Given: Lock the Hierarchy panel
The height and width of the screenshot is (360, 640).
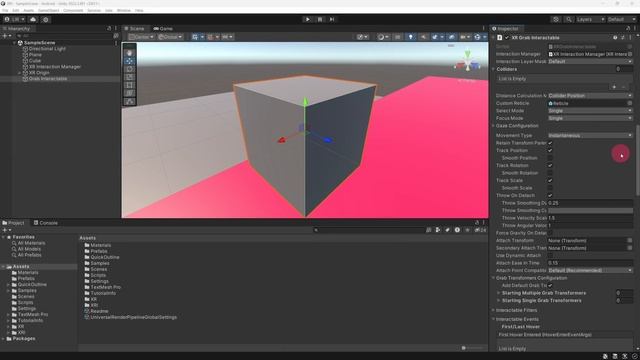Looking at the screenshot, I should [x=109, y=29].
